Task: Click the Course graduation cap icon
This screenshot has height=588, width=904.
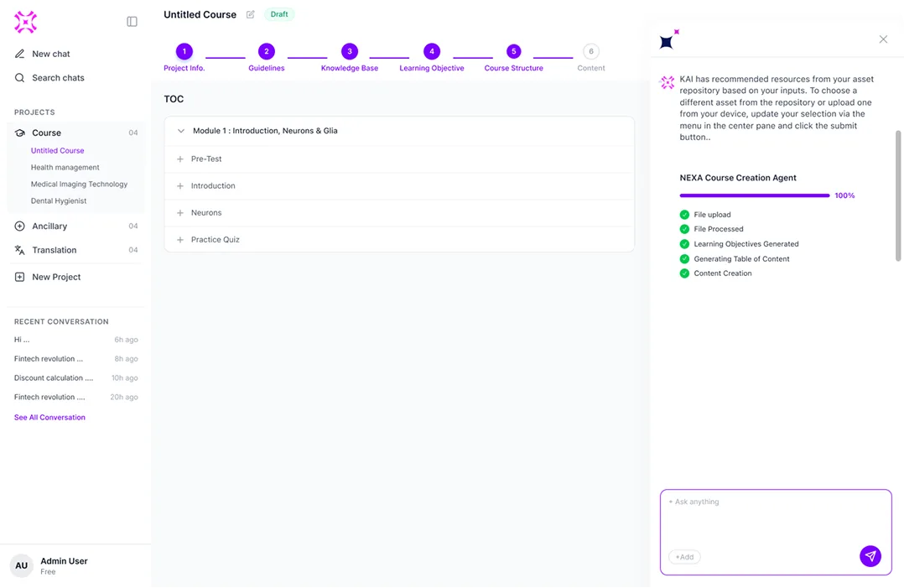Action: point(19,133)
